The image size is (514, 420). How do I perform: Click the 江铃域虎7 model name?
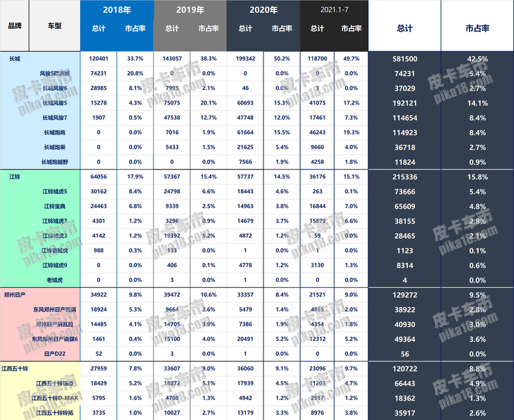click(x=55, y=221)
